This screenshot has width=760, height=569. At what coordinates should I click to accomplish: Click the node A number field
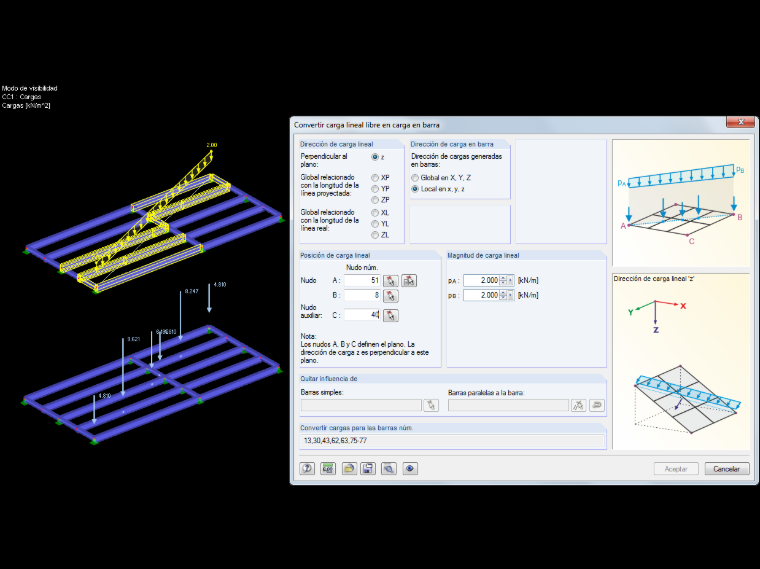click(x=362, y=281)
